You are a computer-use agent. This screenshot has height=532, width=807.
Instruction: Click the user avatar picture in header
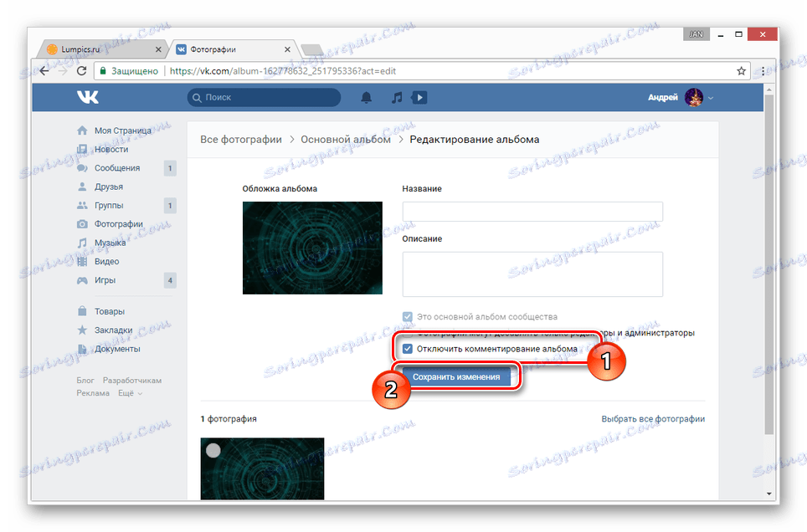pyautogui.click(x=694, y=97)
